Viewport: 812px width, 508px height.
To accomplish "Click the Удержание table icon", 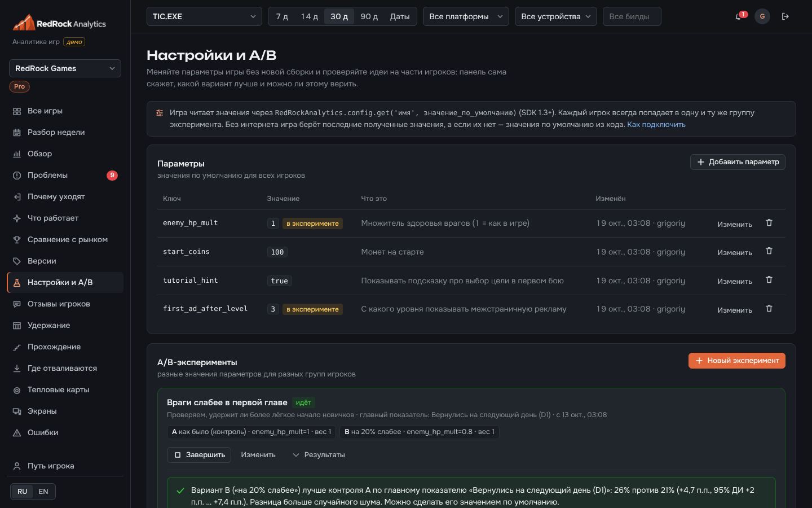I will (17, 326).
